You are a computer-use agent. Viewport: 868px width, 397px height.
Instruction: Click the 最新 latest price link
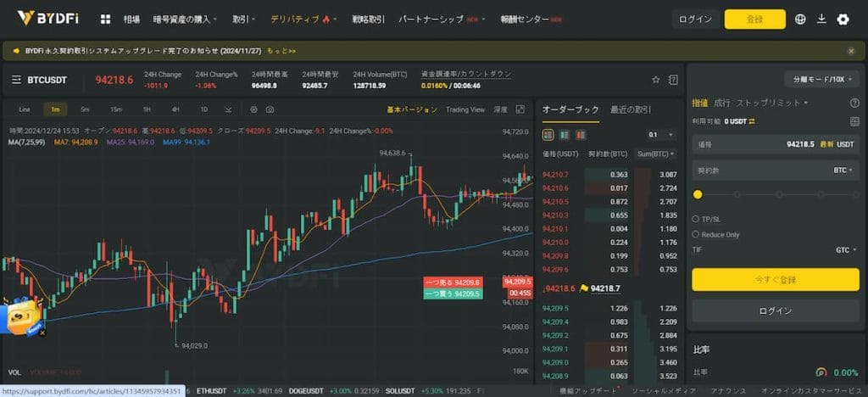(826, 144)
